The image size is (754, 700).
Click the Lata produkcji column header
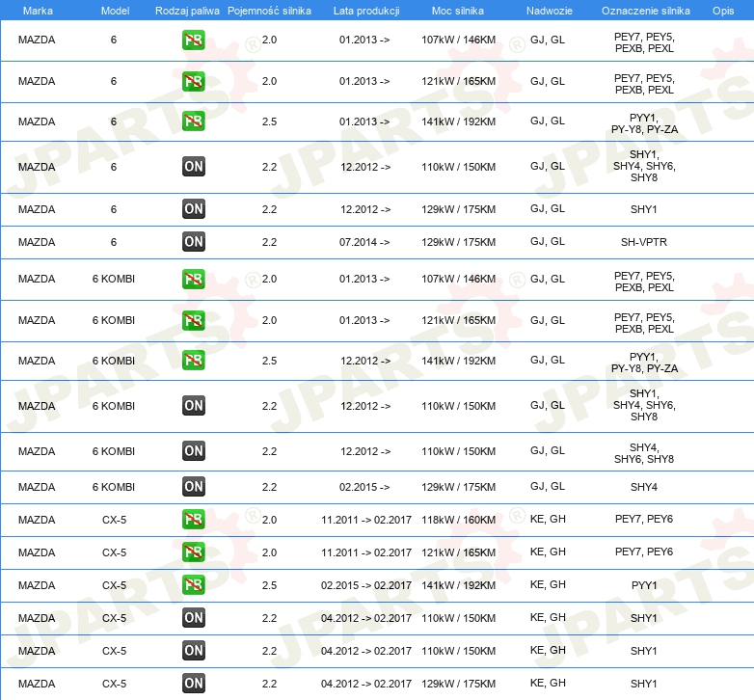pyautogui.click(x=366, y=11)
